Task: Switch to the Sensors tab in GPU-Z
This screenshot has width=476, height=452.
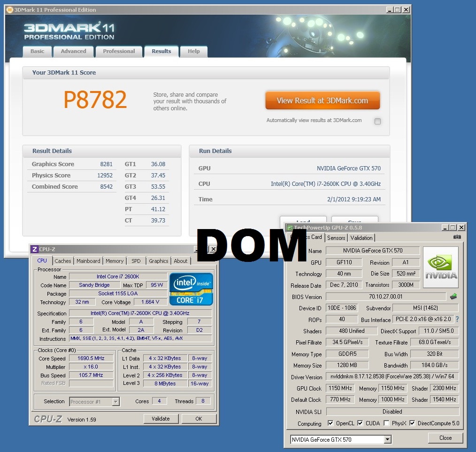Action: click(x=336, y=238)
